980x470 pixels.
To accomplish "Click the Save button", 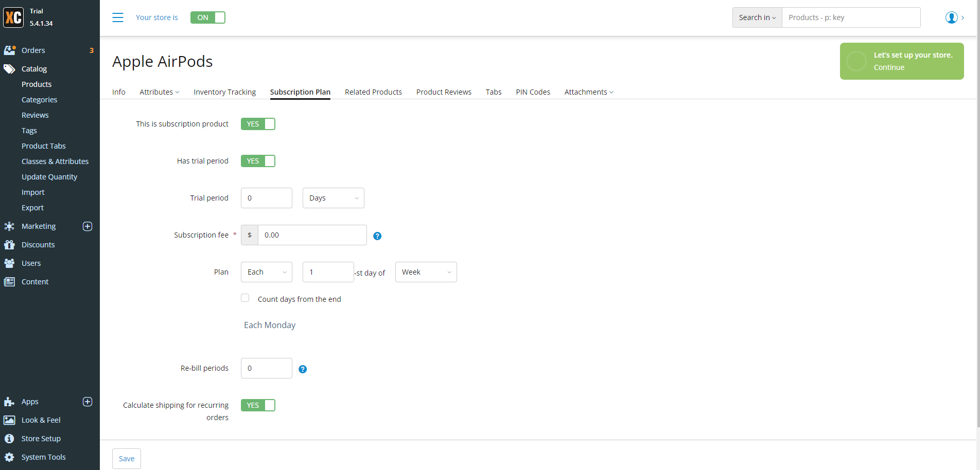I will tap(127, 459).
